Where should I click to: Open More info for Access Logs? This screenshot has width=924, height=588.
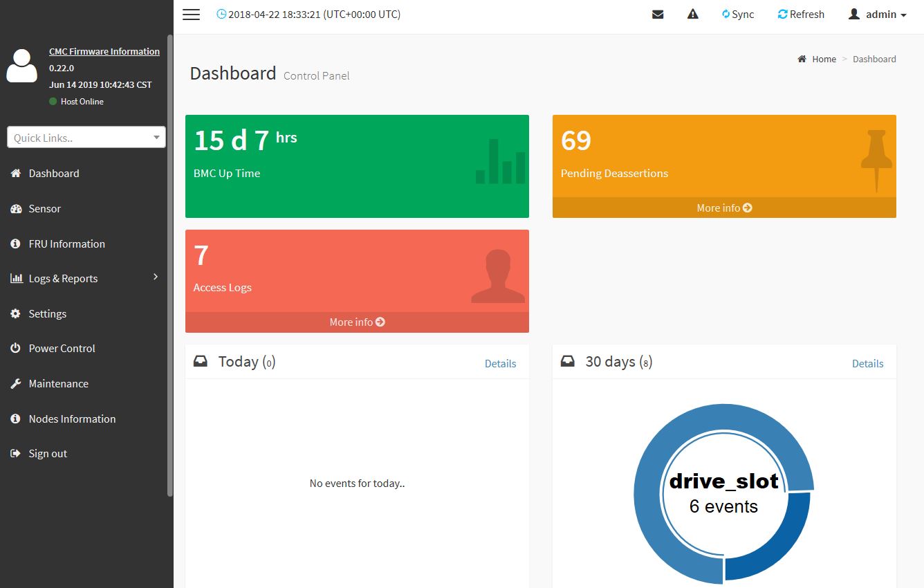357,322
